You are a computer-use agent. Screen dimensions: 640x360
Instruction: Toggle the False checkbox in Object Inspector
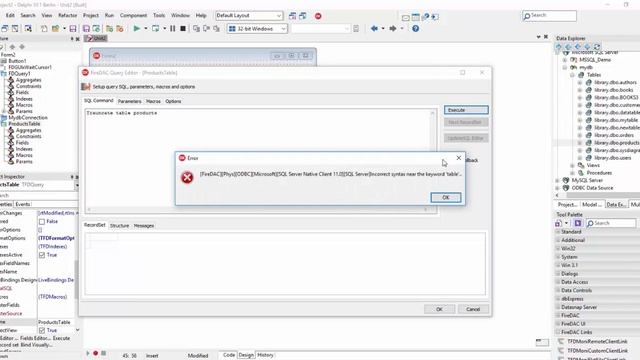tap(42, 222)
